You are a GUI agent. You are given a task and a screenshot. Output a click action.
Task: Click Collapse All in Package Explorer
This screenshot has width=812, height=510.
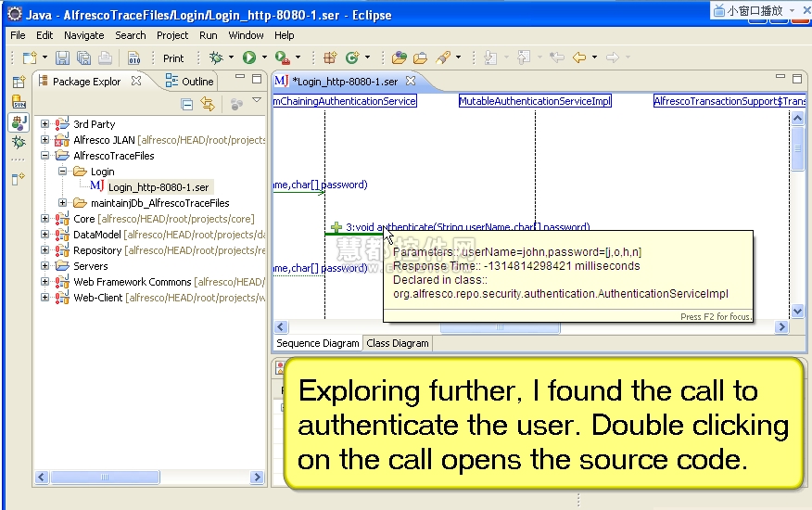(x=187, y=105)
